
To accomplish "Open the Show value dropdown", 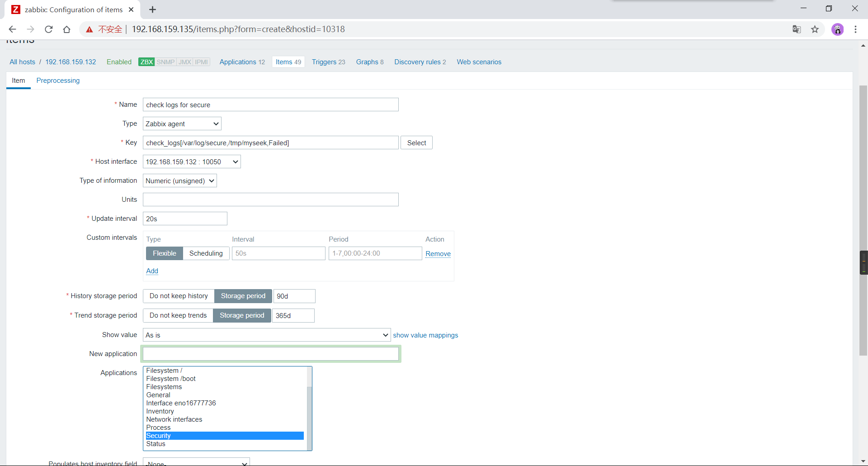I will 267,335.
